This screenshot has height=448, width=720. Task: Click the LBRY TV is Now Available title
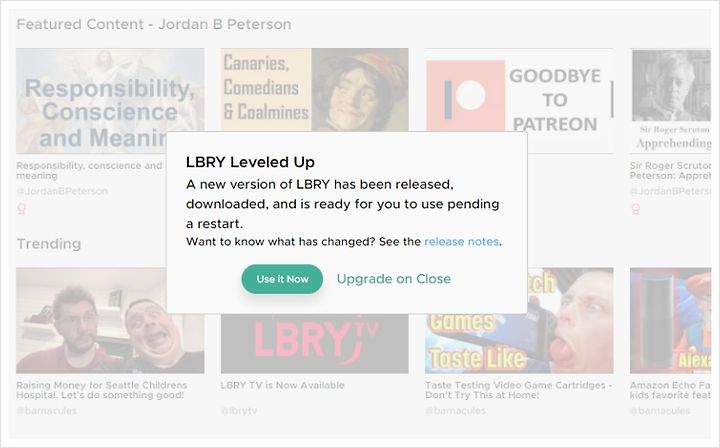(x=282, y=386)
